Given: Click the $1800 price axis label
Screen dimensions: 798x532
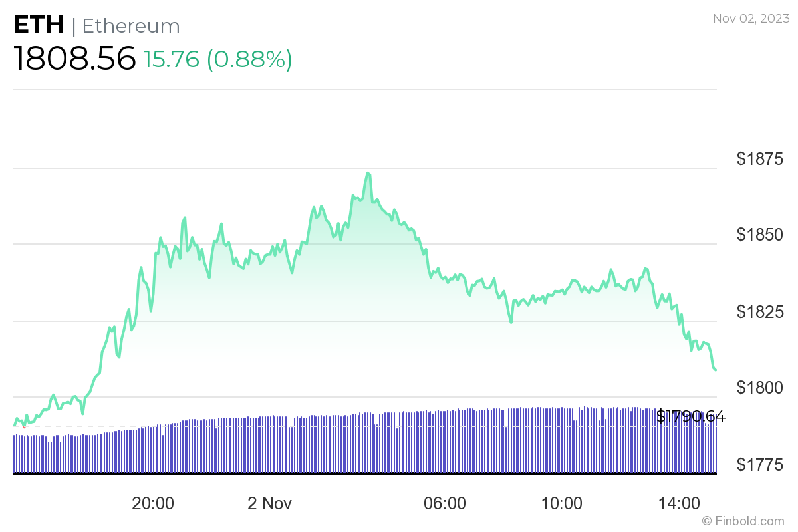Looking at the screenshot, I should point(759,388).
